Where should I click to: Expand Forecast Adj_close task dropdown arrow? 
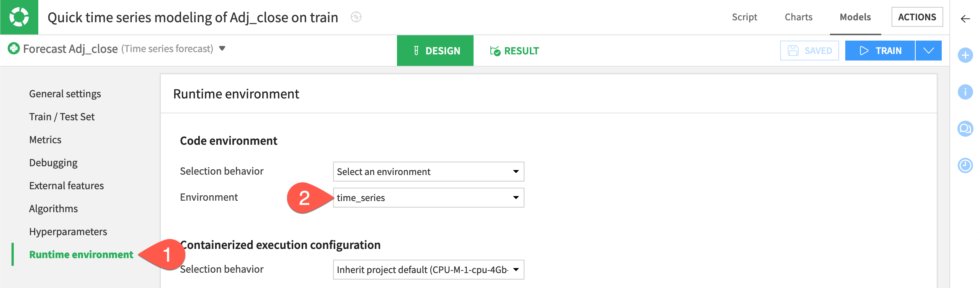222,49
